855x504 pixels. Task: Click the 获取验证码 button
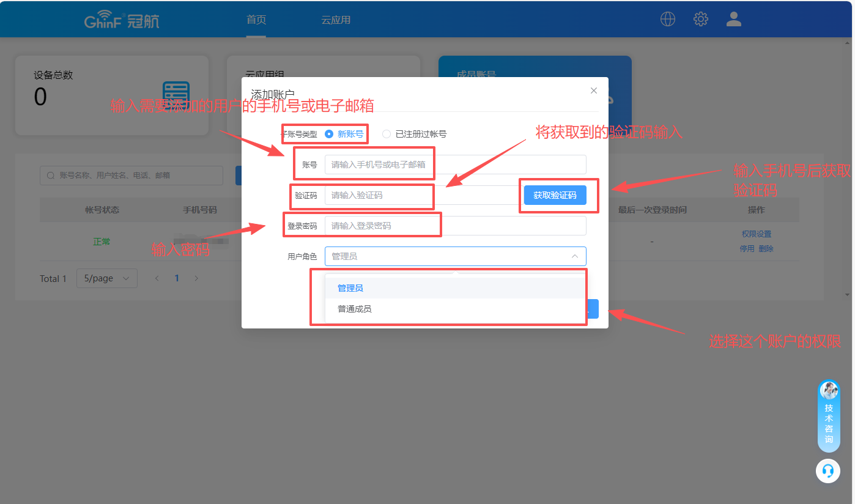(x=555, y=195)
